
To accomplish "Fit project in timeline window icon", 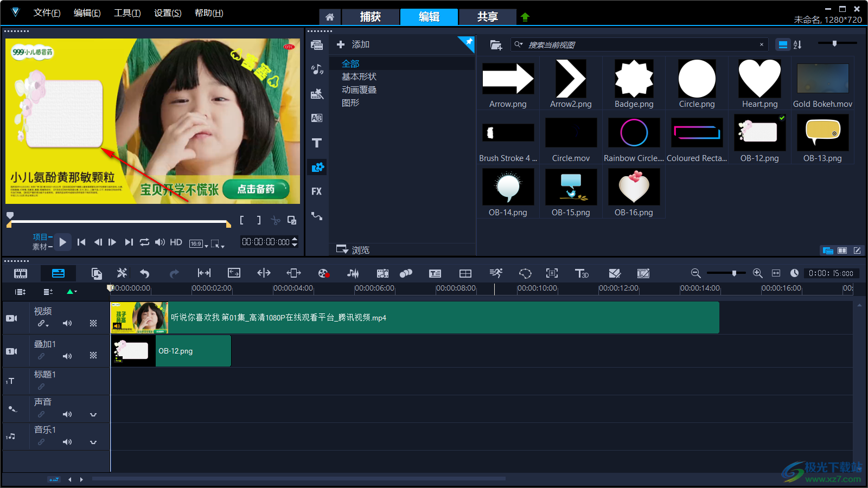I will click(x=776, y=273).
